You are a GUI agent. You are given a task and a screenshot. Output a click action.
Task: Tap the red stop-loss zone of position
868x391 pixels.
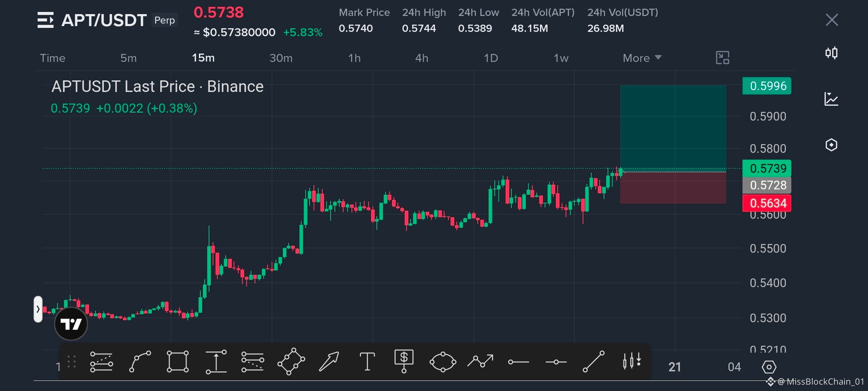pyautogui.click(x=673, y=188)
